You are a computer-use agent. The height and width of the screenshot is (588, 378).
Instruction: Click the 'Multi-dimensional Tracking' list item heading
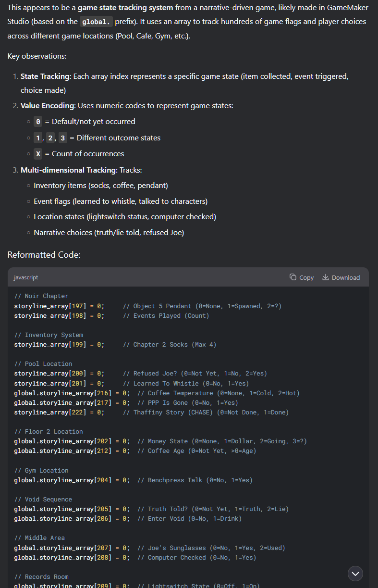(x=68, y=170)
